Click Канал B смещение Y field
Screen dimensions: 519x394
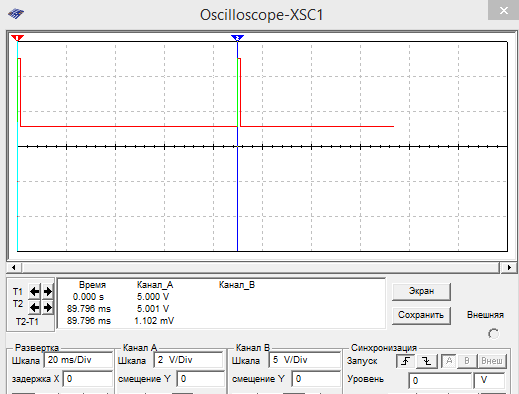(316, 379)
